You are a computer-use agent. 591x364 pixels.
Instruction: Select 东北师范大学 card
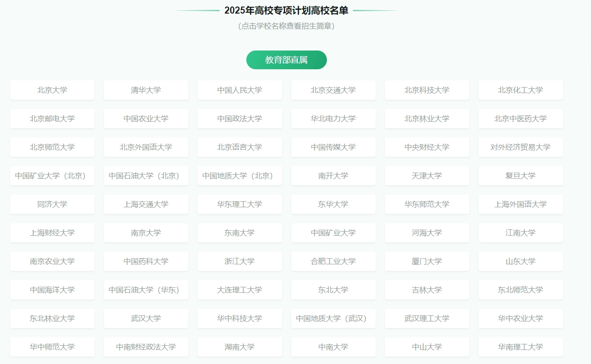[x=521, y=290]
